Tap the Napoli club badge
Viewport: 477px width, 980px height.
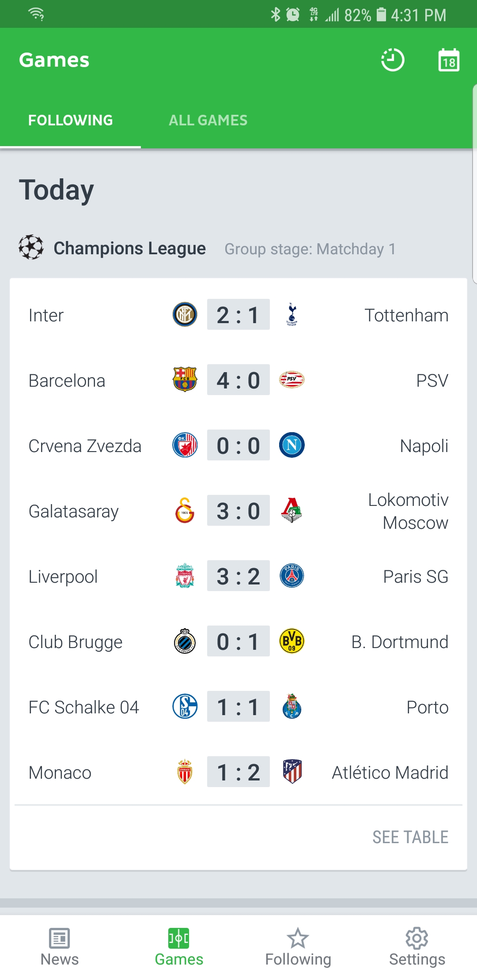[x=292, y=445]
